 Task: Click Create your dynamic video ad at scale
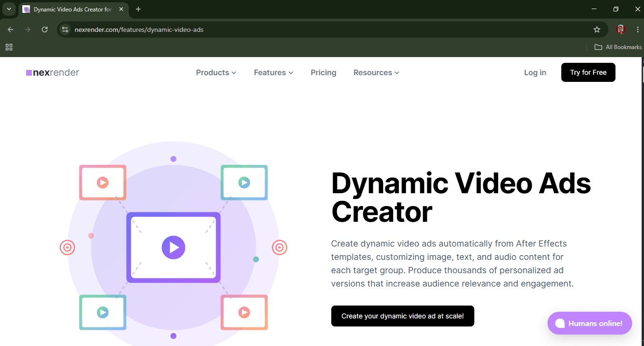[403, 316]
